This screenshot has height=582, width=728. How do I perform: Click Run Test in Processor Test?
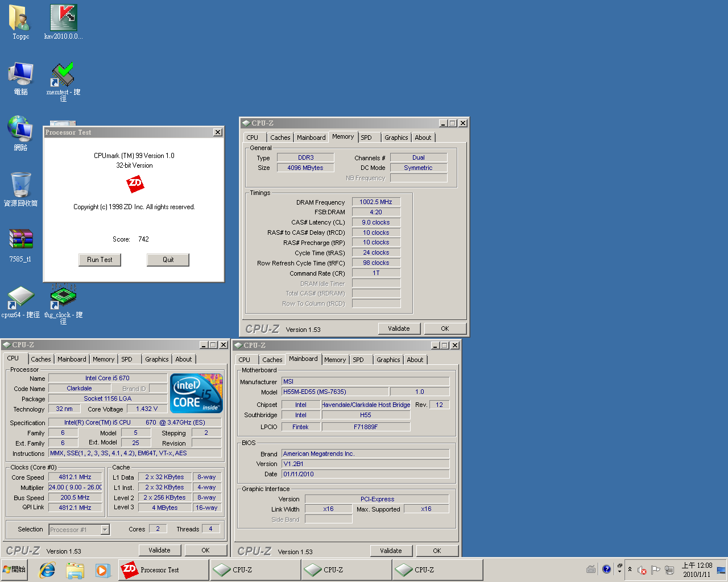coord(100,260)
